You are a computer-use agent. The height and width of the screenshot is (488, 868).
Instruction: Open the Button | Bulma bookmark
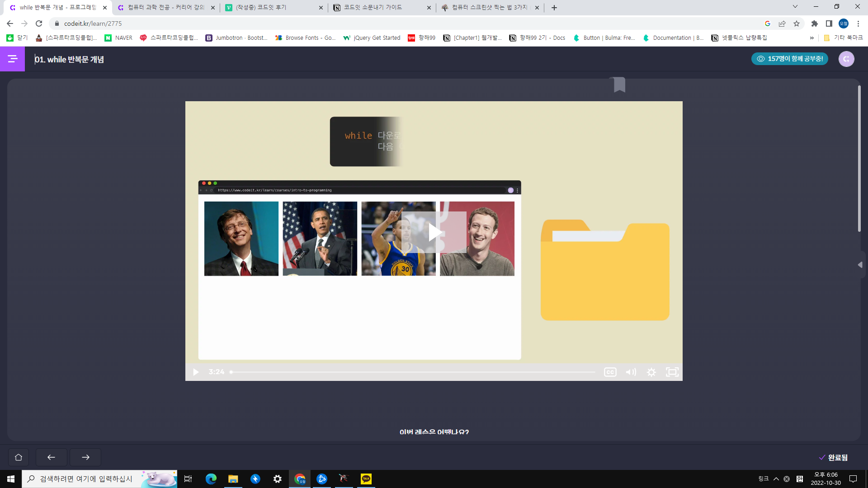tap(604, 38)
